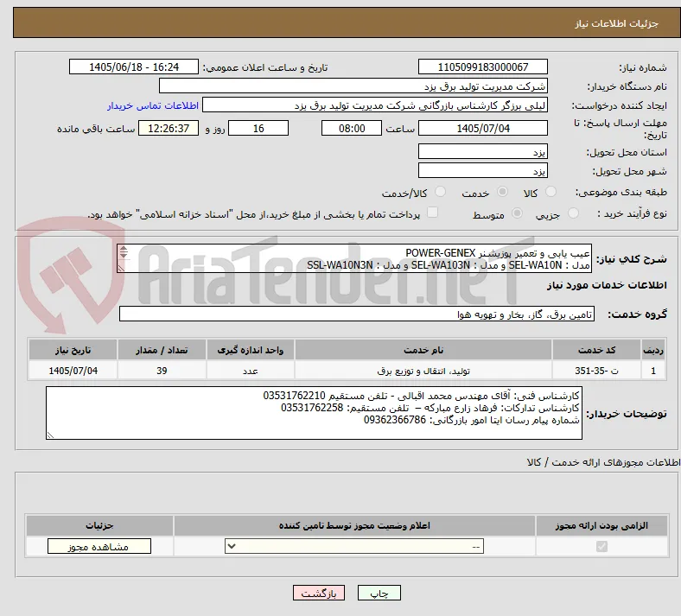The image size is (681, 616).
Task: Click the delivery city field یزد
Action: click(x=483, y=170)
